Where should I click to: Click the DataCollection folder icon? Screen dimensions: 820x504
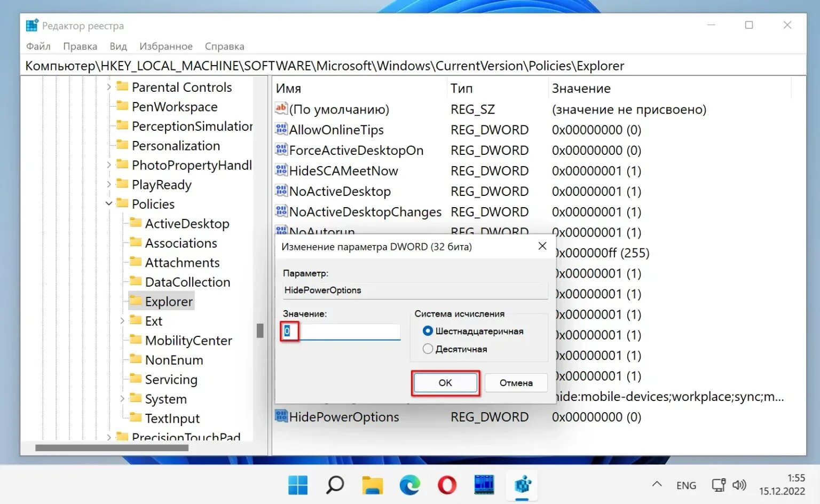coord(136,281)
